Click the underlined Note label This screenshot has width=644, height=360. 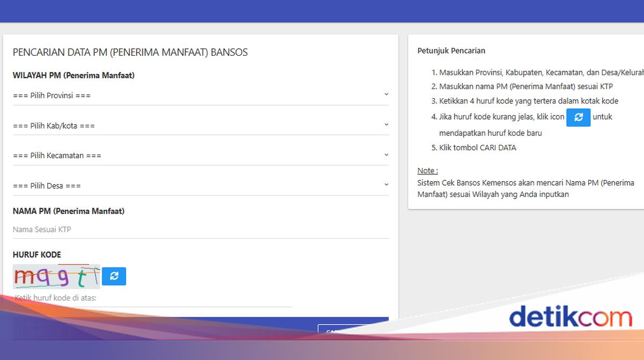pos(427,171)
